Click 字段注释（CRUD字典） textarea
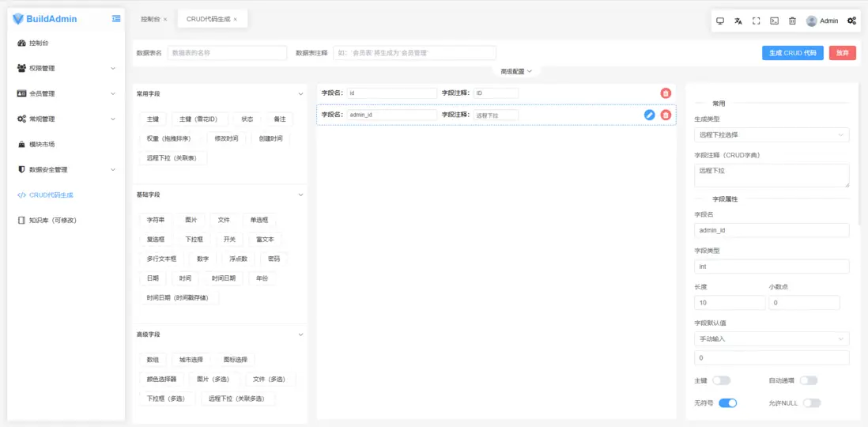Screen dimensions: 868x427 tap(772, 176)
